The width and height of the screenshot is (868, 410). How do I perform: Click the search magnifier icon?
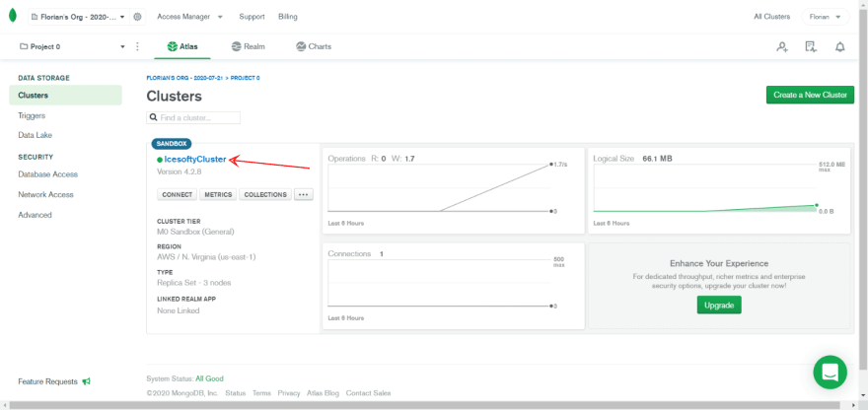(153, 118)
